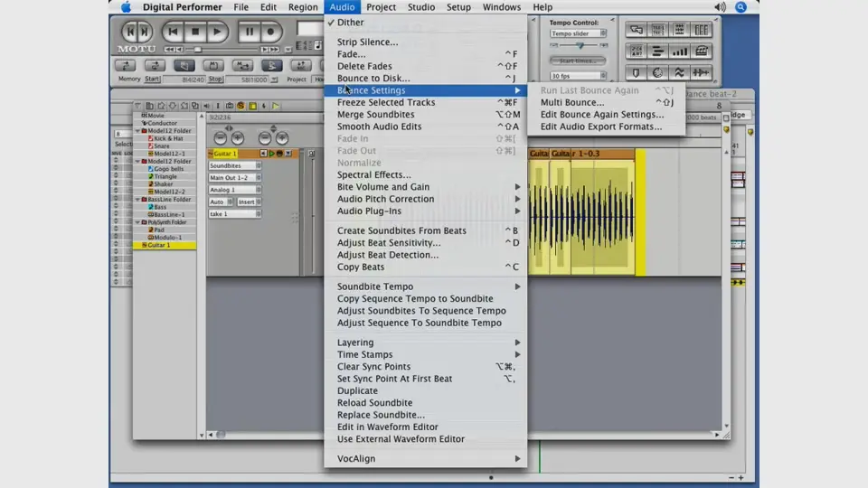Collapse the BassLine Folder disclosure triangle
This screenshot has width=868, height=488.
coord(137,199)
